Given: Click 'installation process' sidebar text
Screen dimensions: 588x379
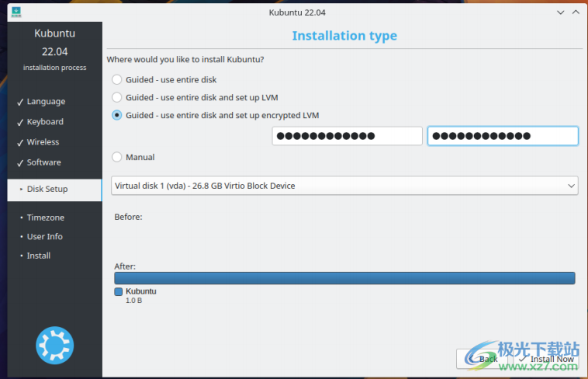Looking at the screenshot, I should 55,68.
